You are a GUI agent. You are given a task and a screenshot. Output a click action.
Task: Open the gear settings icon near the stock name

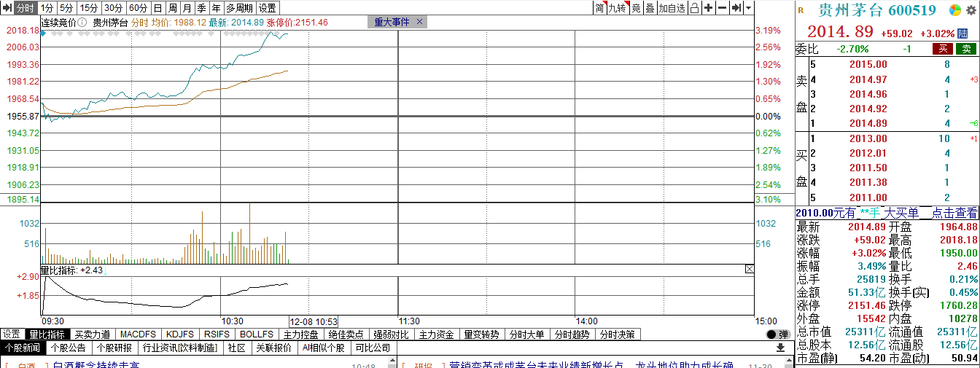(972, 10)
